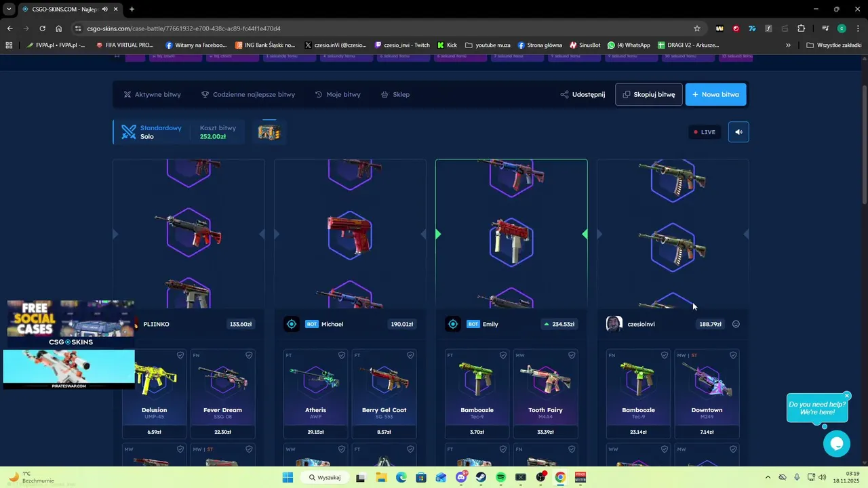This screenshot has height=488, width=868.
Task: Click the Skopiuj bitwę button
Action: 649,95
